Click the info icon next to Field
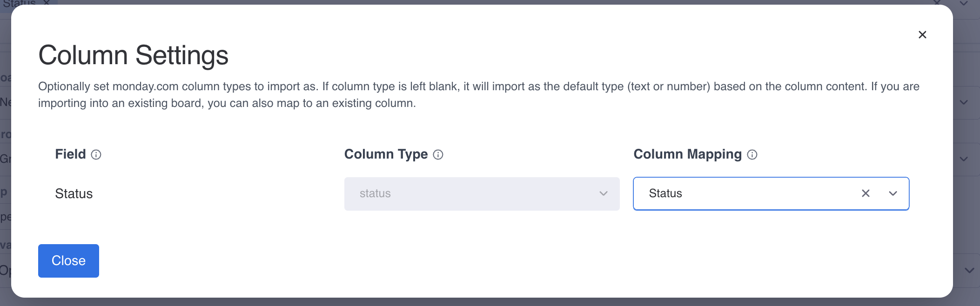Screen dimensions: 980x306 96,154
